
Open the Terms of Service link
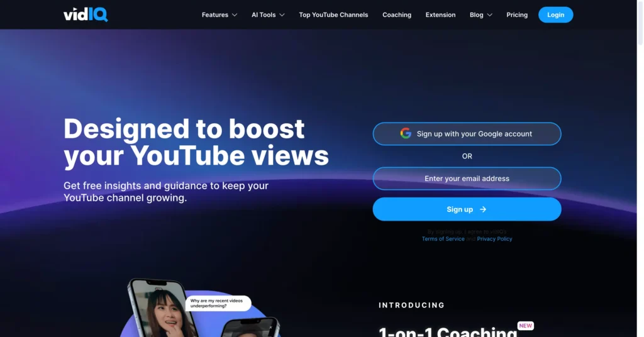443,239
